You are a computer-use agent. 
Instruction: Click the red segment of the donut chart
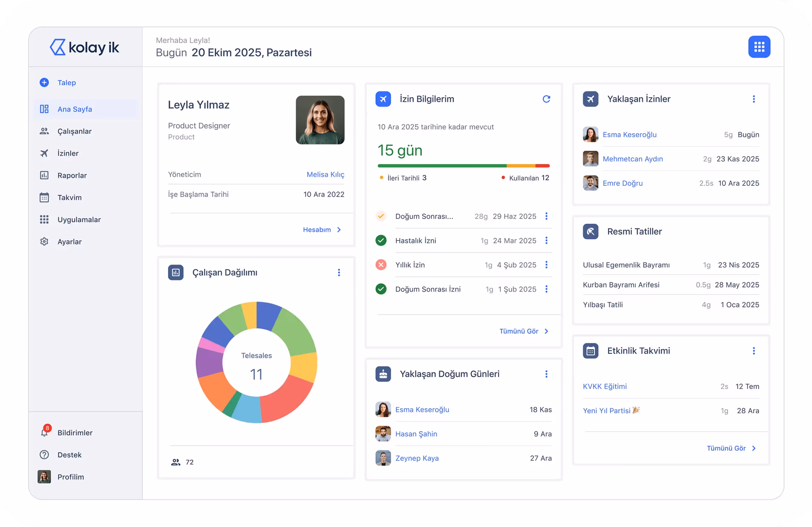tap(285, 402)
